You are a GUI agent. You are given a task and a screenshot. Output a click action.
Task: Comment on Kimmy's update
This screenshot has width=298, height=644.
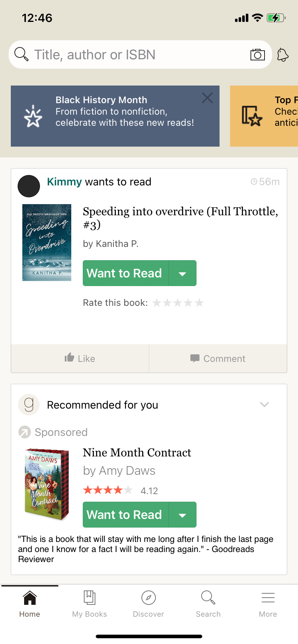coord(218,358)
